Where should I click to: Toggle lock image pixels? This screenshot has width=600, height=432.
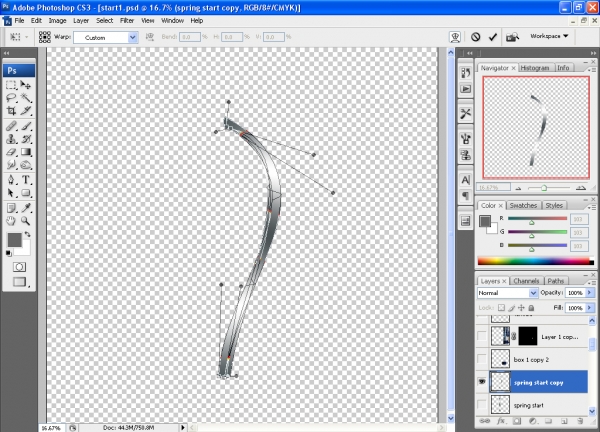click(512, 308)
